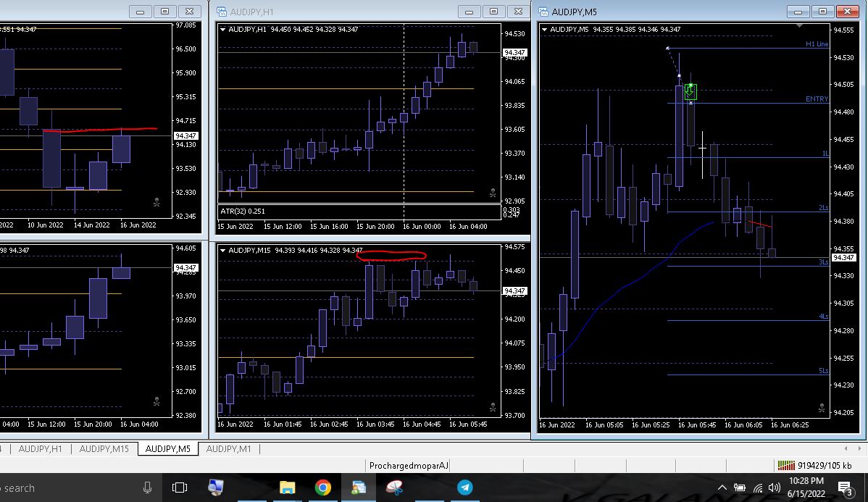Open the AUDJPY,M15 chart dropdown triangle

point(222,250)
